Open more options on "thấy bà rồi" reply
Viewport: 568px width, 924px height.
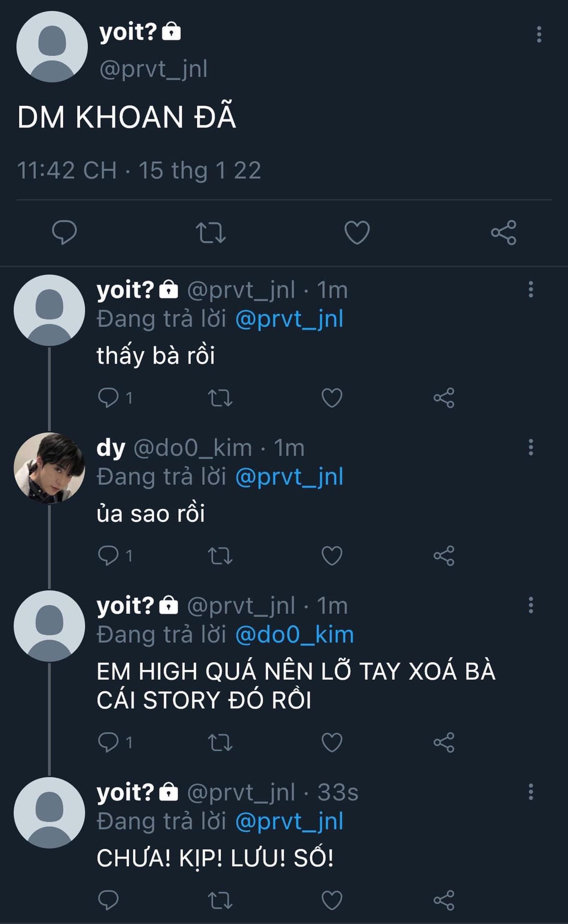tap(530, 289)
